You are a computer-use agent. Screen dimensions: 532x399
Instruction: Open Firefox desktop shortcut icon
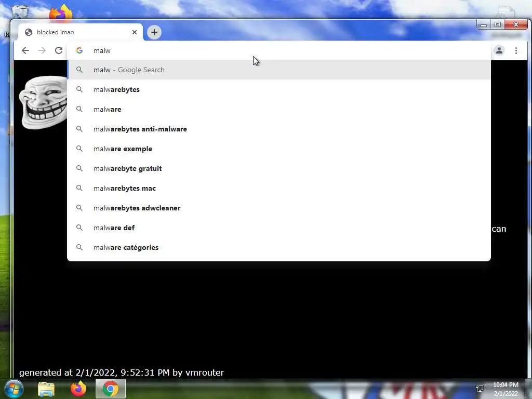click(61, 12)
